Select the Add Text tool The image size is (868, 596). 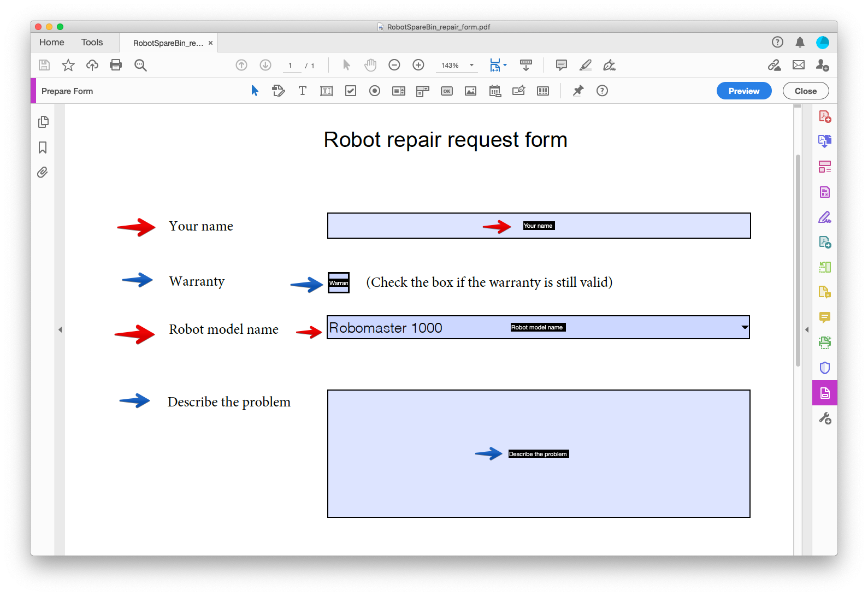click(x=303, y=91)
